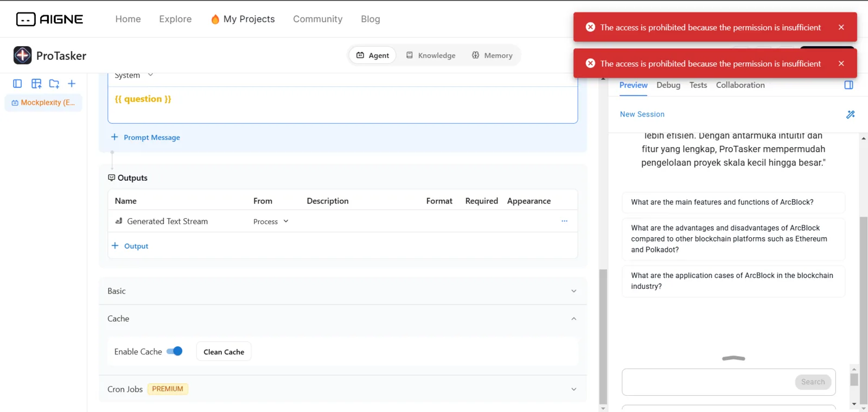Select the Collaboration tab
Screen dimensions: 868x412
point(741,85)
